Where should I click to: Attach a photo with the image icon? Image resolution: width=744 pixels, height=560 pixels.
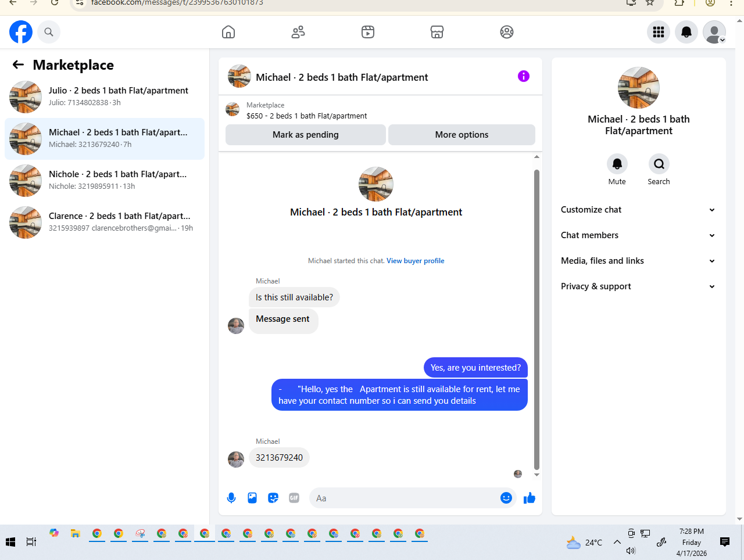click(x=252, y=498)
